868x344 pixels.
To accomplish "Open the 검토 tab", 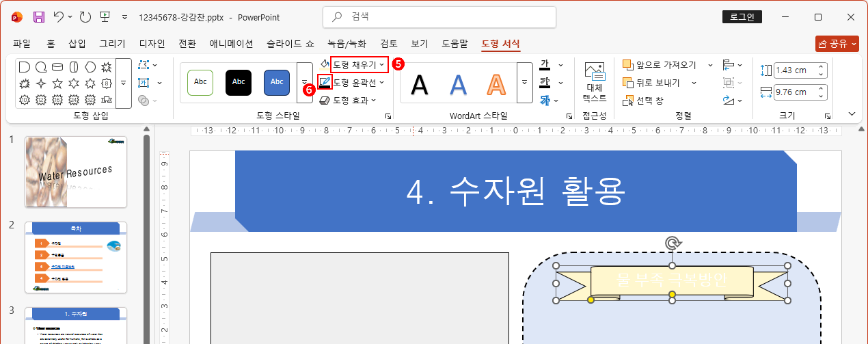I will (x=389, y=44).
